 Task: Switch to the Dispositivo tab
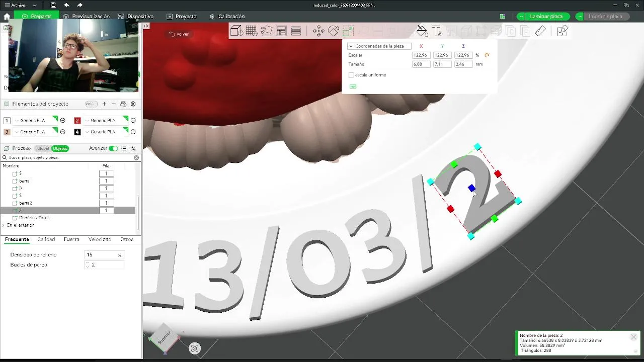point(136,17)
